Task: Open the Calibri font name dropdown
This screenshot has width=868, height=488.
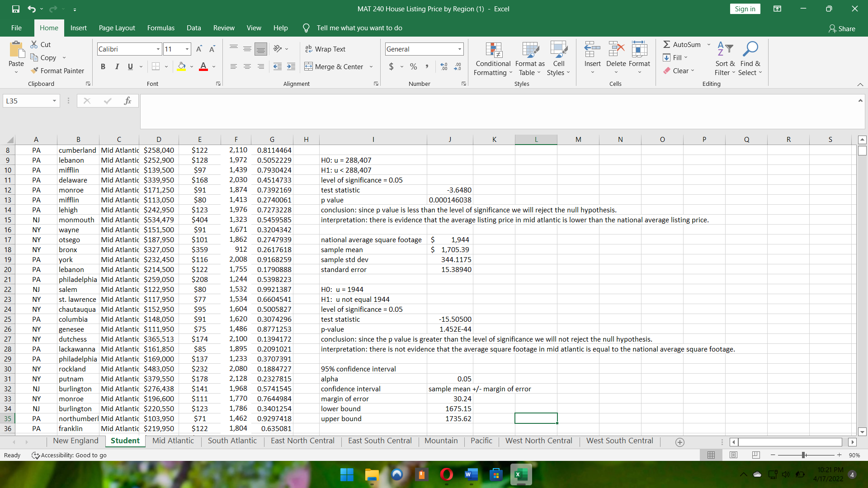Action: (158, 49)
